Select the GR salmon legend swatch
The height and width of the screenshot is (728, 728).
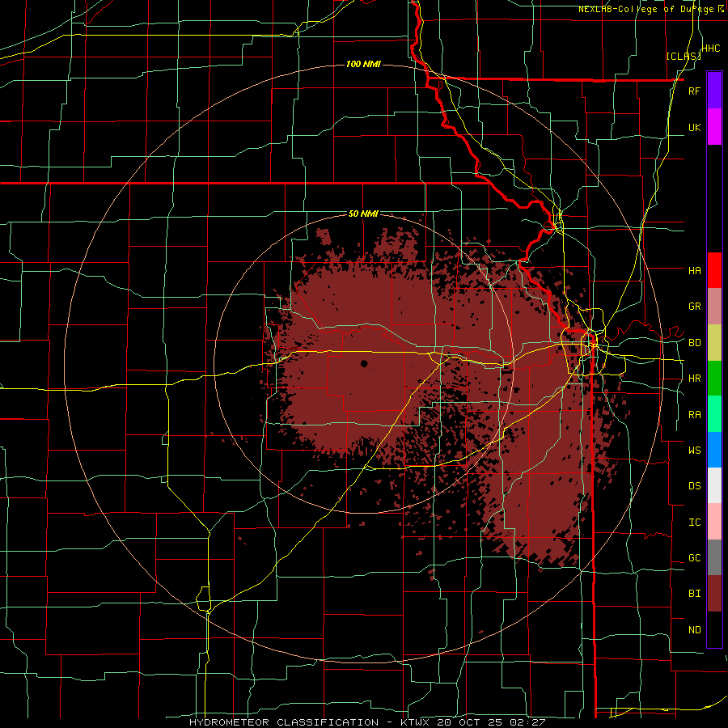coord(714,307)
